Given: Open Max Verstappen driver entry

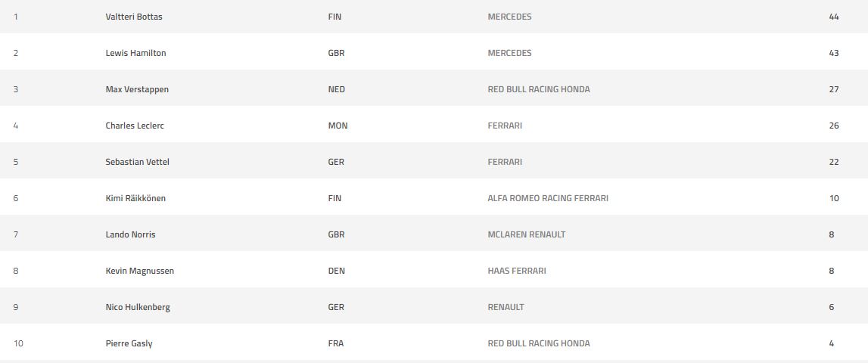Looking at the screenshot, I should tap(137, 89).
